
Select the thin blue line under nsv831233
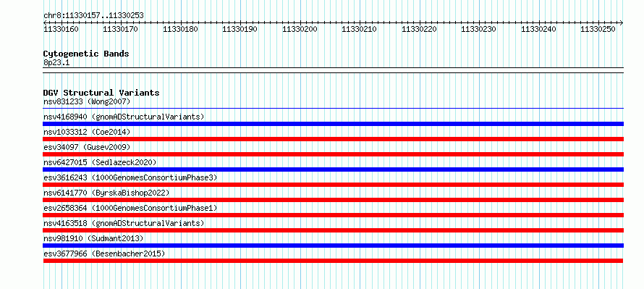(x=333, y=109)
